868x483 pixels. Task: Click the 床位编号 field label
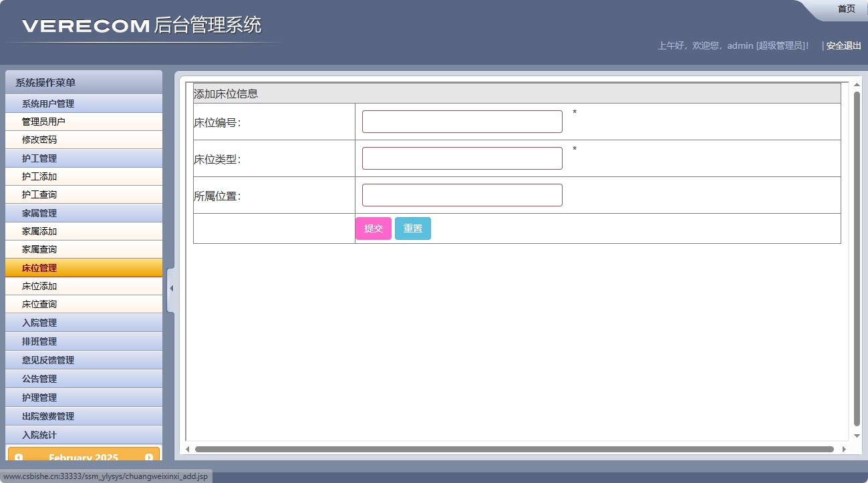217,123
